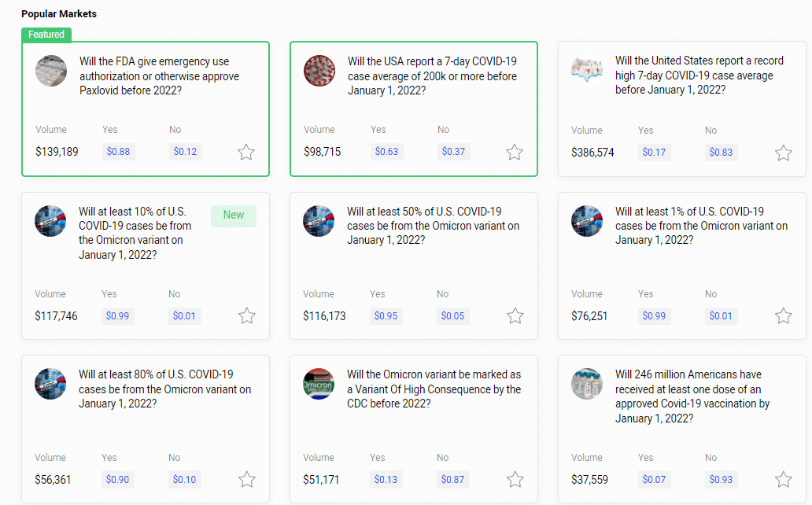Pick Yes $0.90 on 80% Omicron market
This screenshot has width=812, height=505.
coord(118,480)
